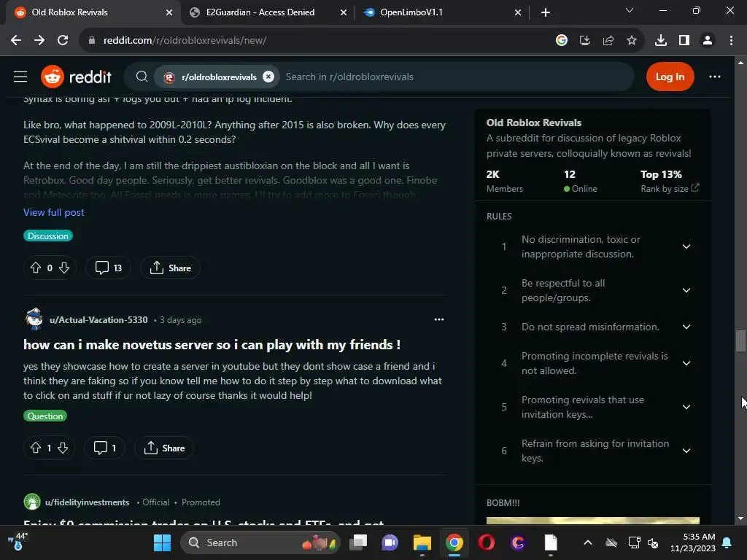Expand rule 2 Be respectful to all
The width and height of the screenshot is (747, 560).
point(686,290)
